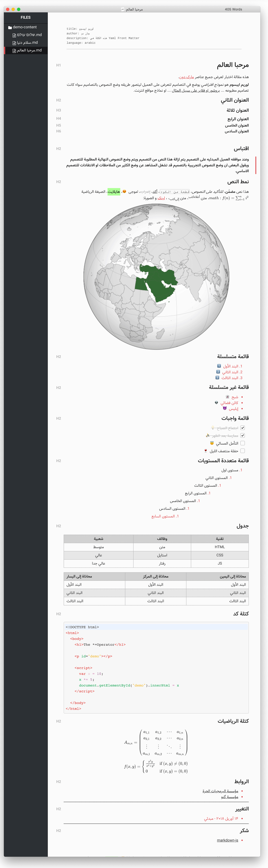Collapse the demo-content folder
Image resolution: width=268 pixels, height=868 pixels.
tap(25, 27)
